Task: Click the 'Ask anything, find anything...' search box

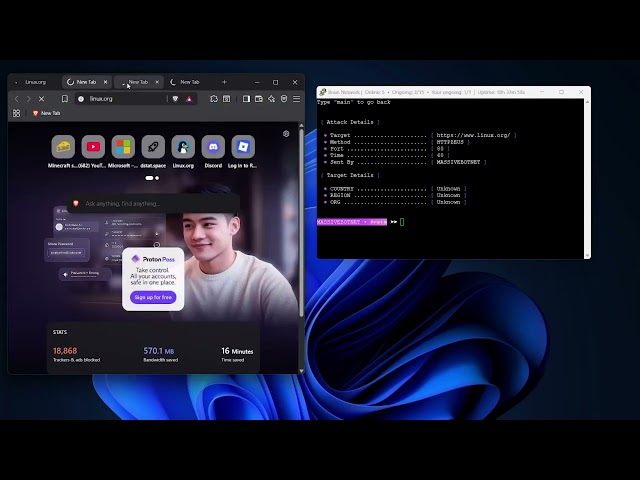Action: (x=153, y=203)
